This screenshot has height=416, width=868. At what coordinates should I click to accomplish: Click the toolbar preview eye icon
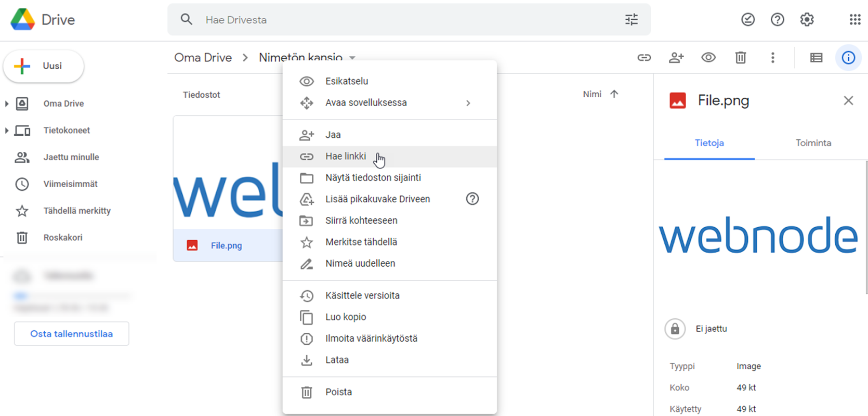coord(708,58)
